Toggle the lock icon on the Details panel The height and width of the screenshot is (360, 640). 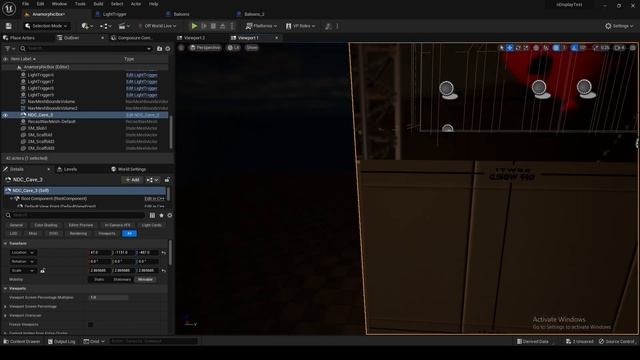[x=167, y=180]
